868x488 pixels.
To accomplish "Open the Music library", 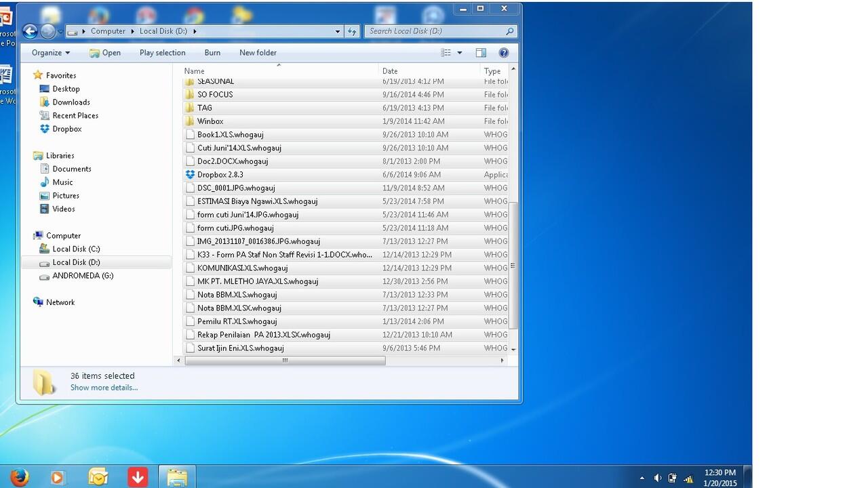I will tap(62, 182).
